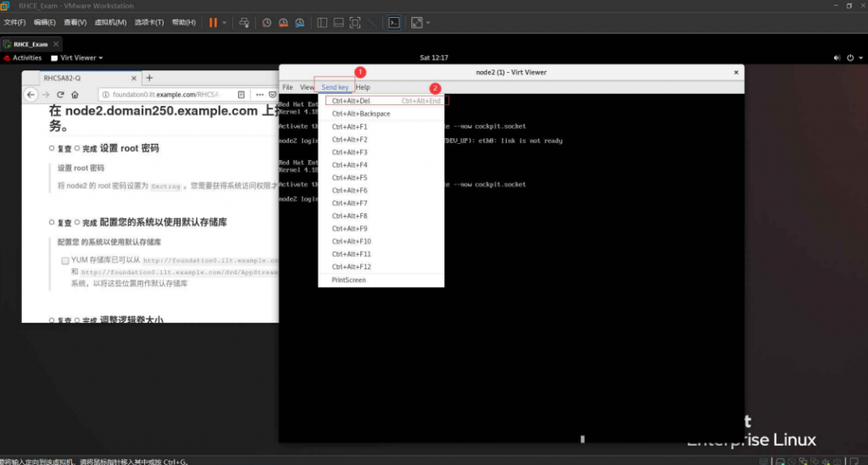Image resolution: width=868 pixels, height=465 pixels.
Task: Expand the Virt Viewer application menu in top bar
Action: point(77,58)
